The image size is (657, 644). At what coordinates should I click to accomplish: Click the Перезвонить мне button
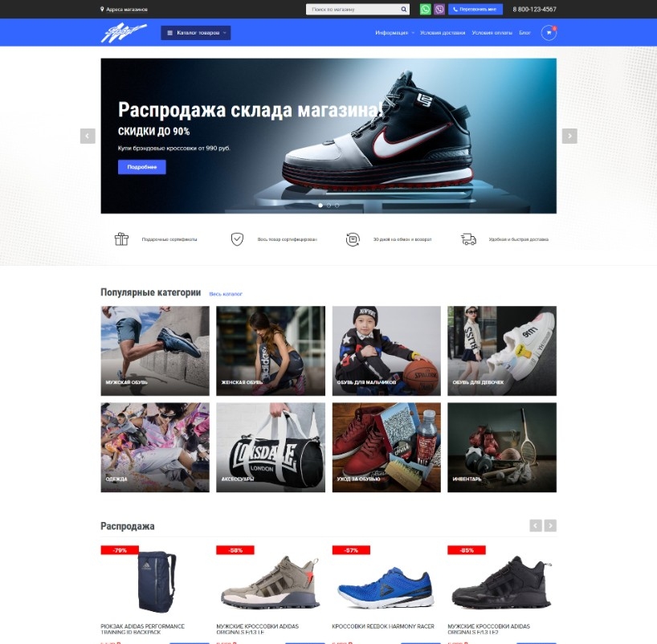click(x=475, y=9)
